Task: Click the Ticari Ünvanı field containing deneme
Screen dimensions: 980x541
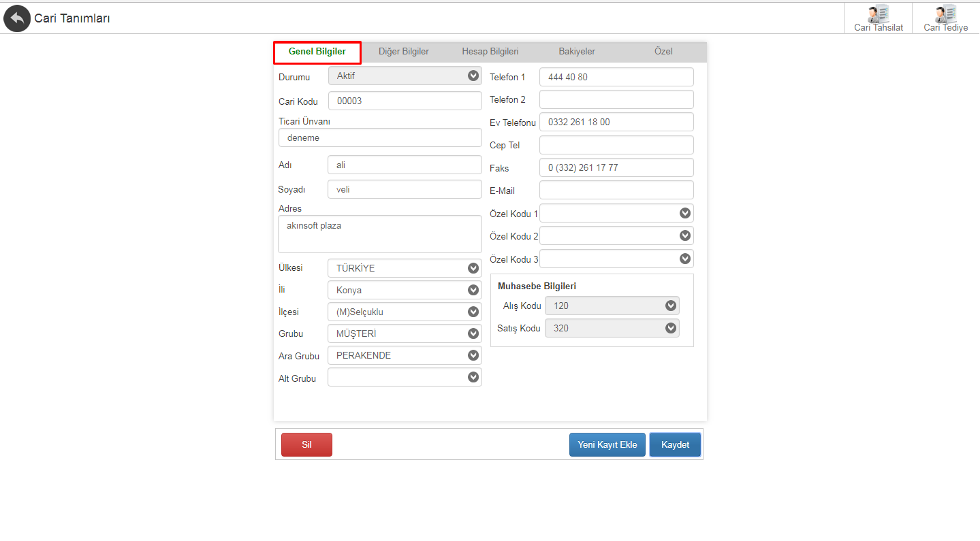Action: 380,137
